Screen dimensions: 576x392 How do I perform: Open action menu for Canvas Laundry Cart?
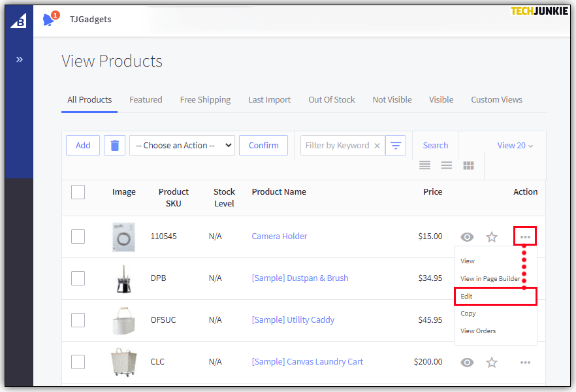(525, 362)
